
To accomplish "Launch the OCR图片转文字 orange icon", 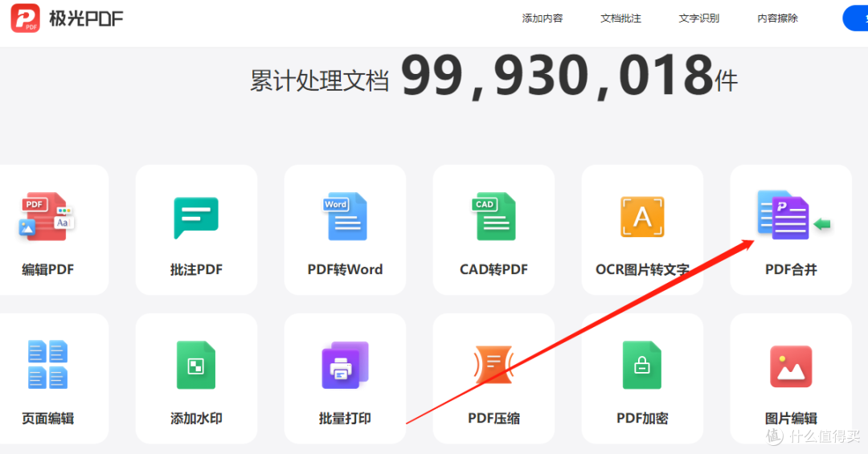I will click(642, 216).
